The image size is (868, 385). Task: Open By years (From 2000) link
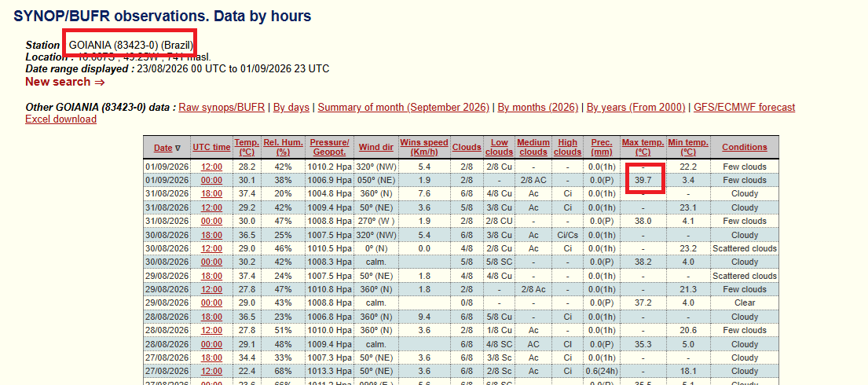pos(636,108)
